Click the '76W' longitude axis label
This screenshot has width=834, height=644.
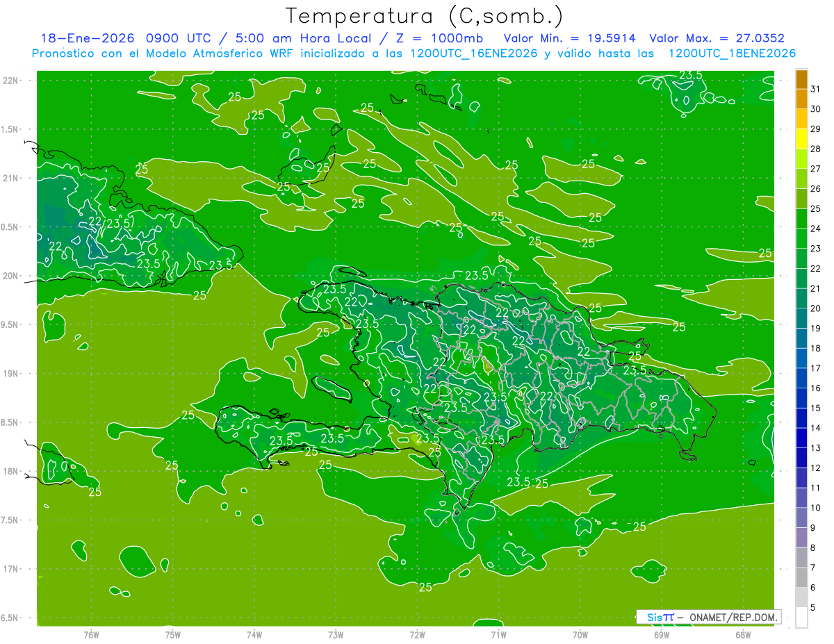click(x=91, y=634)
